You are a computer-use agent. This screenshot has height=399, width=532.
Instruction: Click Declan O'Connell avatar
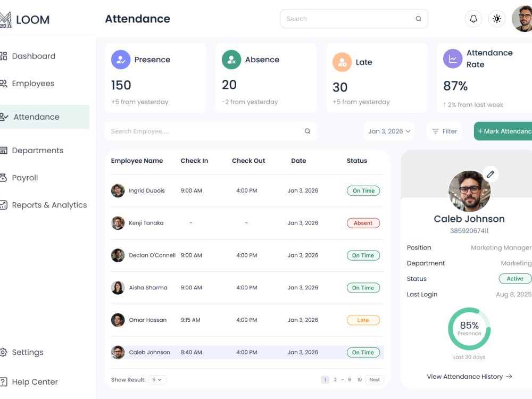click(x=118, y=255)
